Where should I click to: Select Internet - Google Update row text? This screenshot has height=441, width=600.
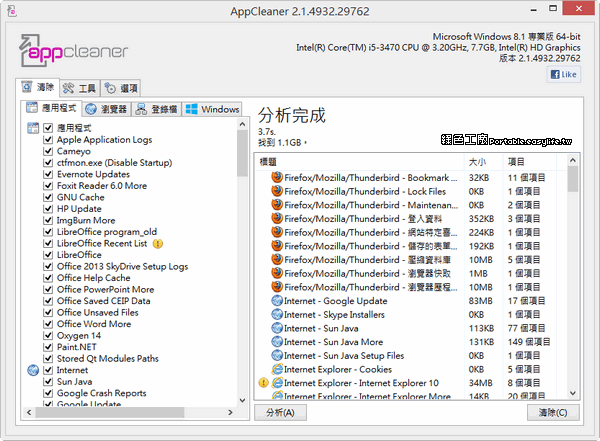pyautogui.click(x=336, y=301)
